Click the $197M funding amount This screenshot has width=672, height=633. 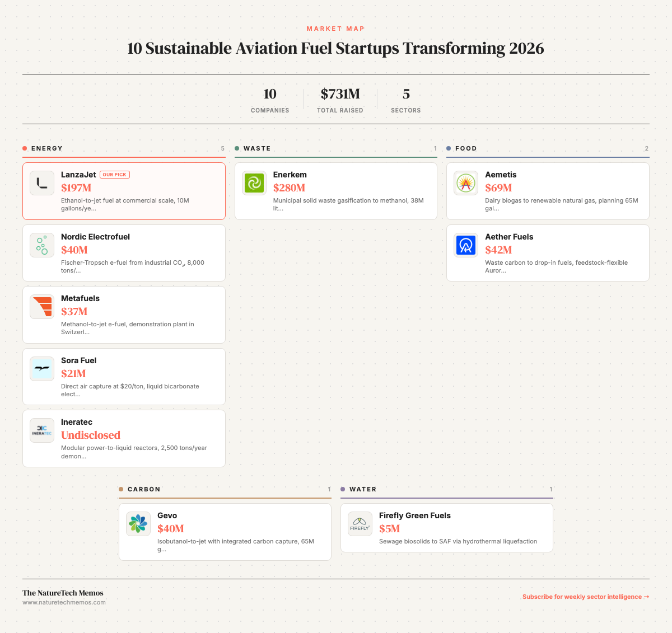76,188
